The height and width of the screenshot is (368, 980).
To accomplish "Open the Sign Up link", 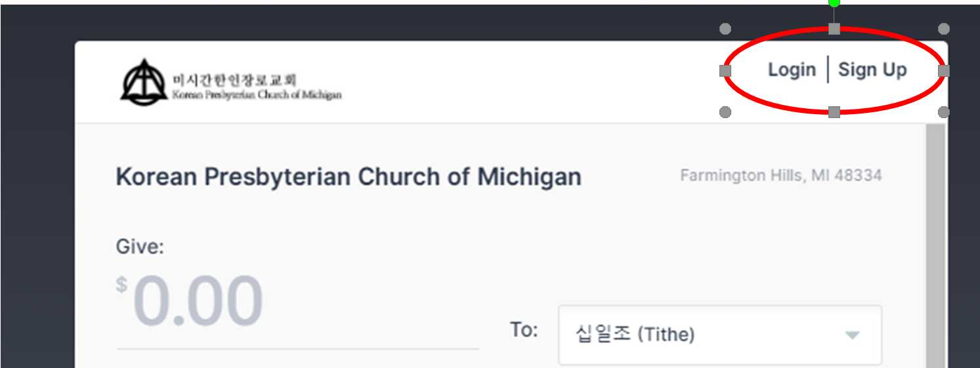I will [x=872, y=70].
